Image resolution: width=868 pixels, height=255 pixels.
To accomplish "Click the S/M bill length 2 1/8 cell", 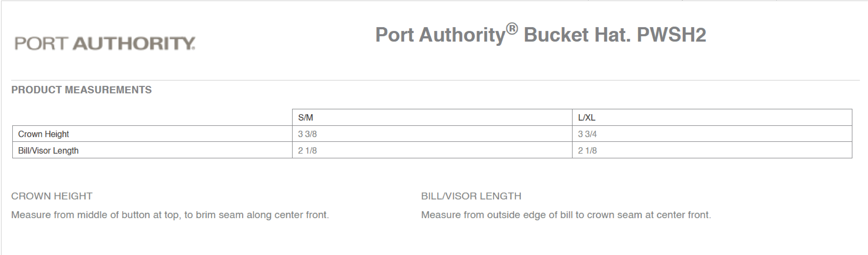I will pyautogui.click(x=307, y=150).
